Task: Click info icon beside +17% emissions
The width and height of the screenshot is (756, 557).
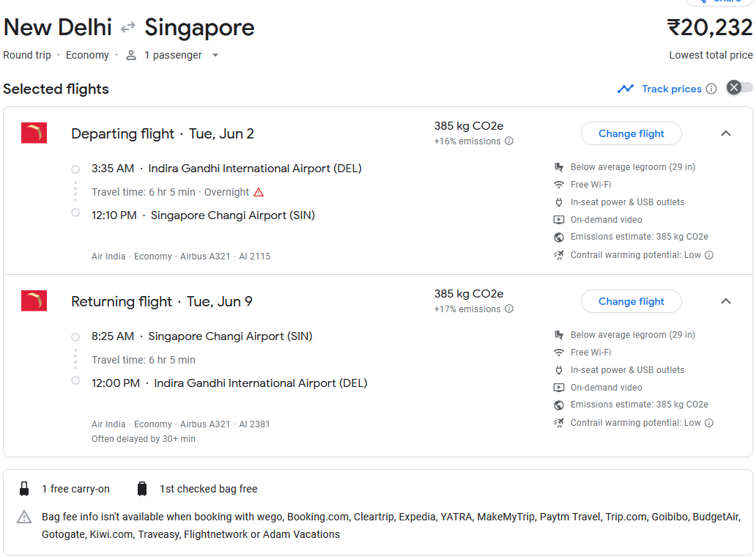Action: [x=509, y=309]
